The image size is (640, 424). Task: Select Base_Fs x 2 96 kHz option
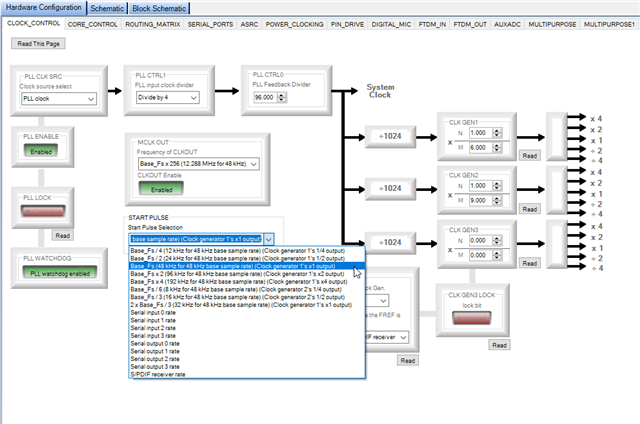247,274
